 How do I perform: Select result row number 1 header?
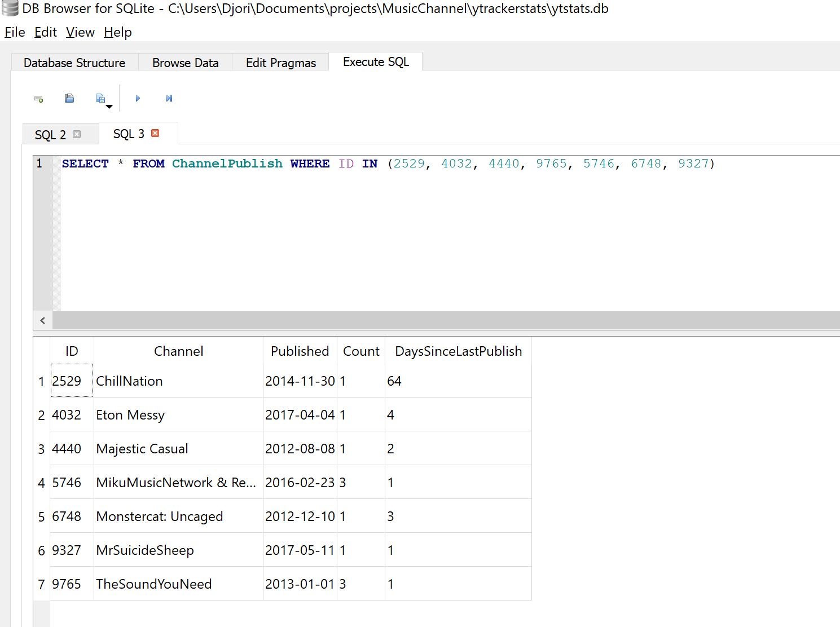point(42,381)
